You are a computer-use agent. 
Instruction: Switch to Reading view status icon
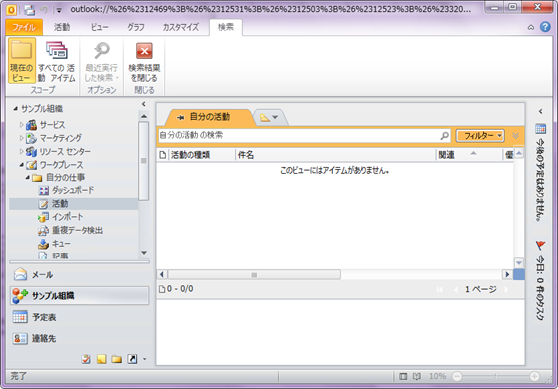[417, 376]
